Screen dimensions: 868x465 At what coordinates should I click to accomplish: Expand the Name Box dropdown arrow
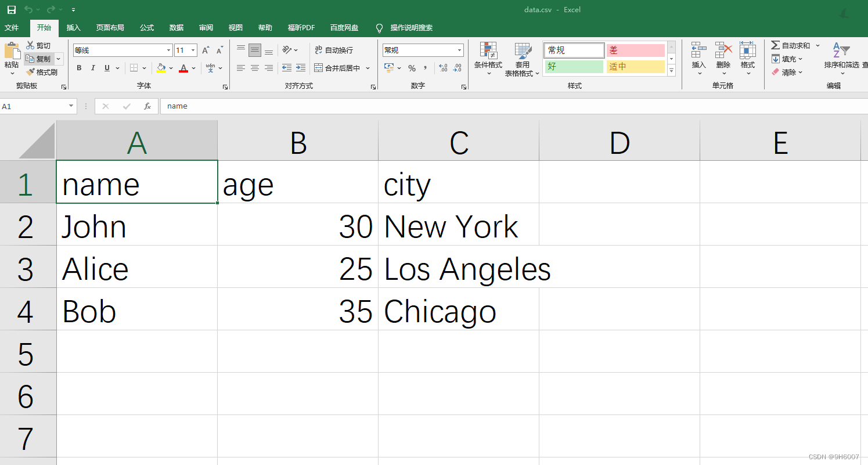pos(71,106)
